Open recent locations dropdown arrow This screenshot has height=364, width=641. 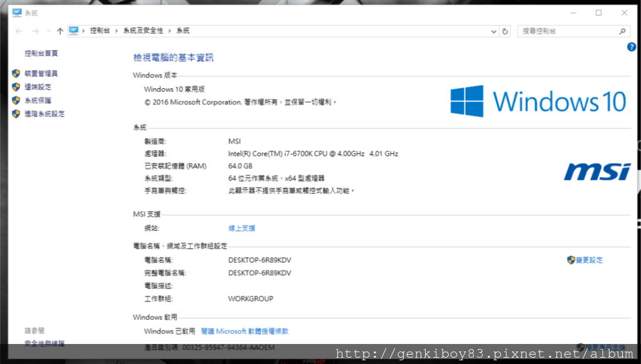pyautogui.click(x=49, y=31)
